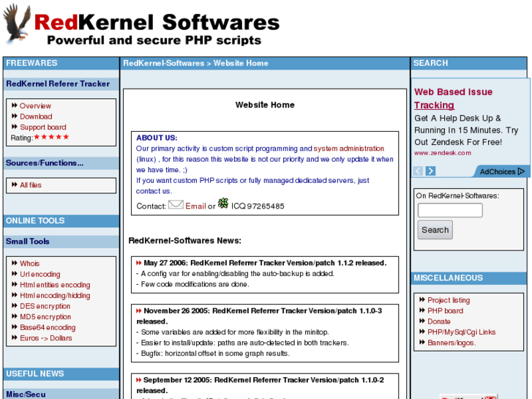Open the DES encryption tool
This screenshot has width=532, height=399.
(45, 306)
